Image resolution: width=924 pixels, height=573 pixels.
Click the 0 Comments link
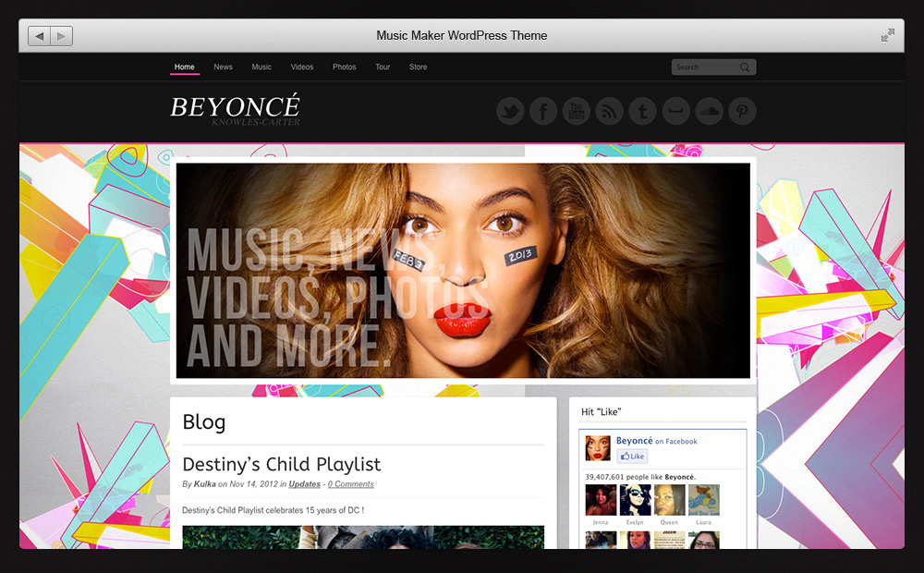pos(350,484)
